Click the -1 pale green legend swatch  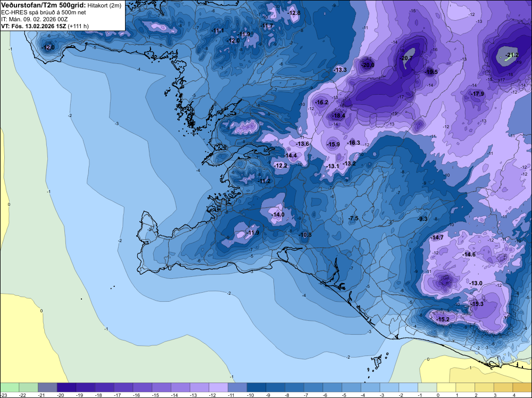point(428,387)
